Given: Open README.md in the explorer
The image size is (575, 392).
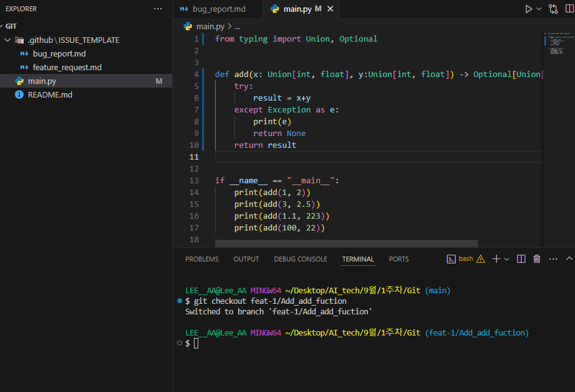Looking at the screenshot, I should 50,94.
